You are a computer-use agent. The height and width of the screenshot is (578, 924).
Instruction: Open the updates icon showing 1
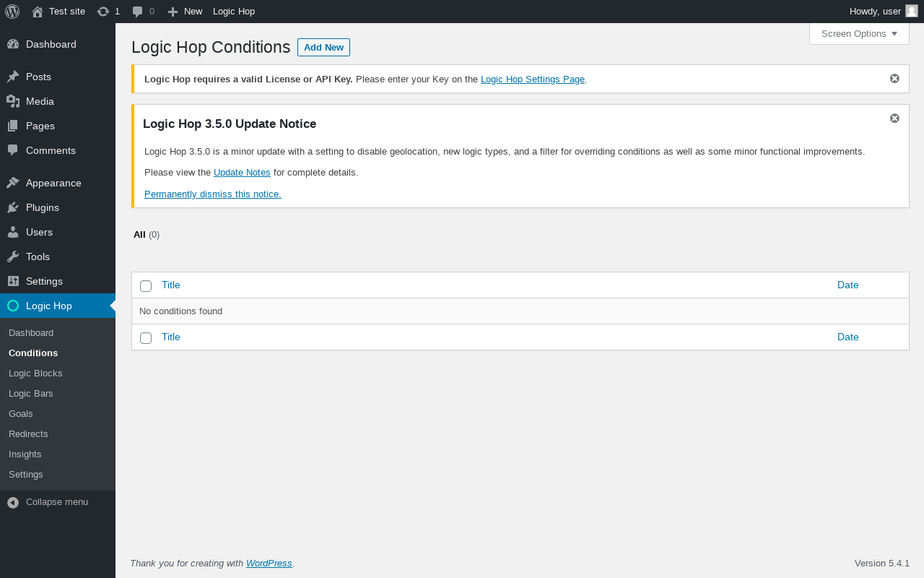click(103, 12)
